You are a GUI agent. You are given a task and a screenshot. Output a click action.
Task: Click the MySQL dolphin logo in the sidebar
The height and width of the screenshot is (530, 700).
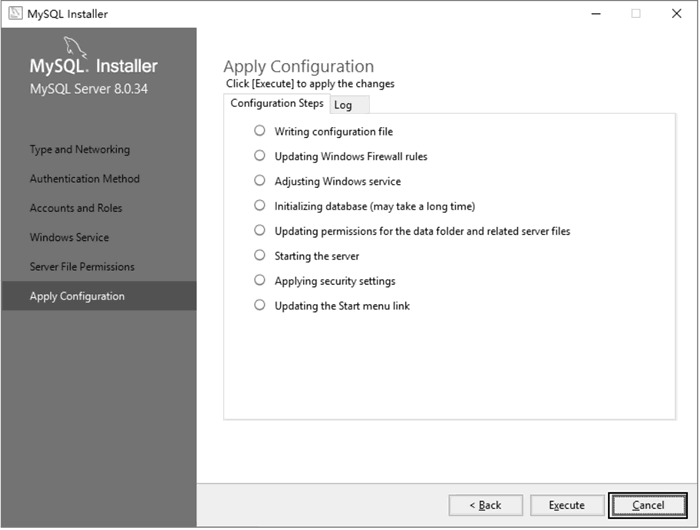click(75, 47)
